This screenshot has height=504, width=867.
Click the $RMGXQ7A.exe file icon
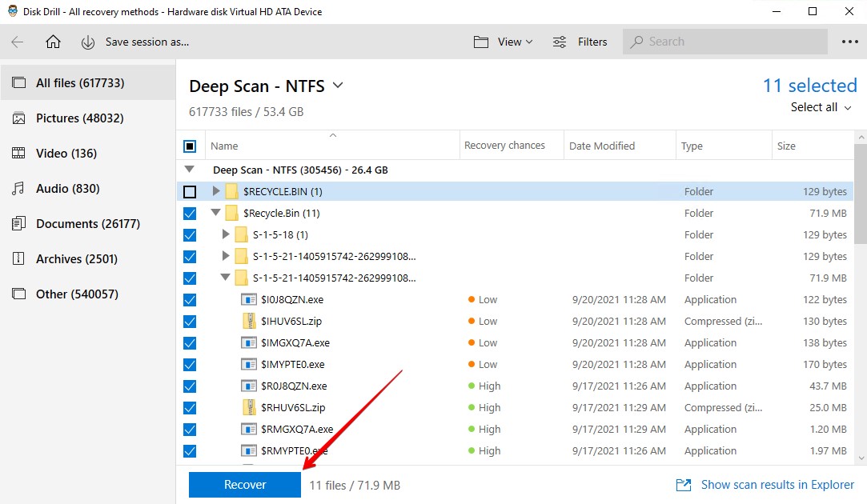coord(249,429)
